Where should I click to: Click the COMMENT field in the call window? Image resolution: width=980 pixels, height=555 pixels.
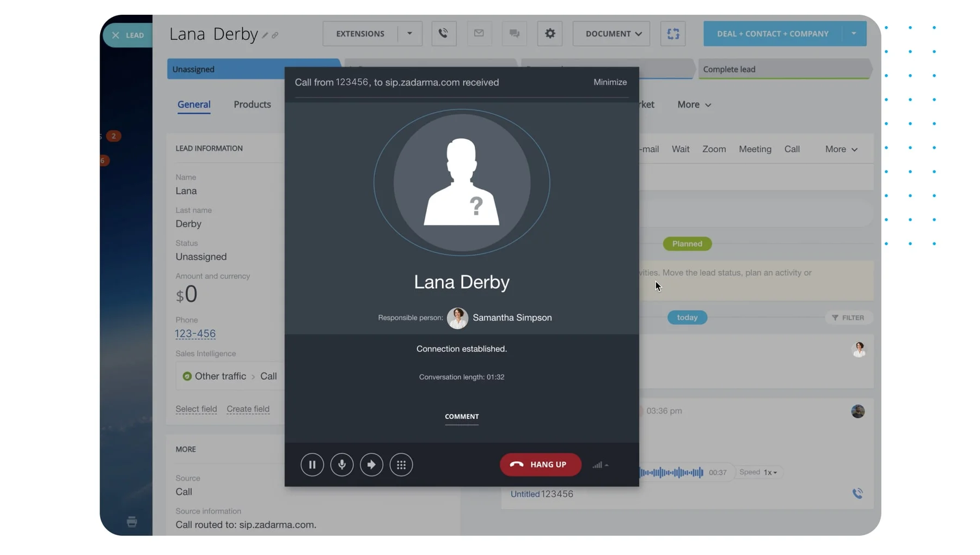pos(462,417)
